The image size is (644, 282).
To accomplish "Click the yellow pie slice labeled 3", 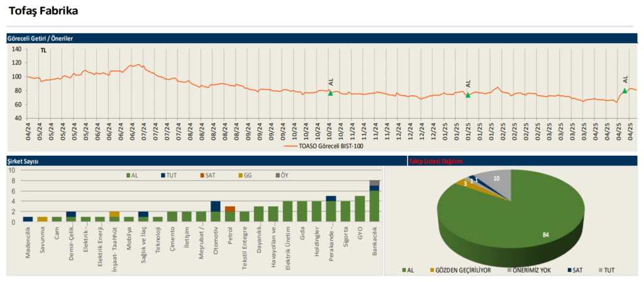I will pyautogui.click(x=464, y=183).
